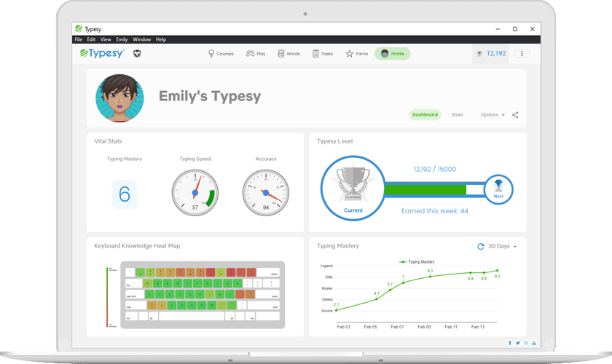This screenshot has width=612, height=364.
Task: Open Instagram social icon
Action: point(526,343)
